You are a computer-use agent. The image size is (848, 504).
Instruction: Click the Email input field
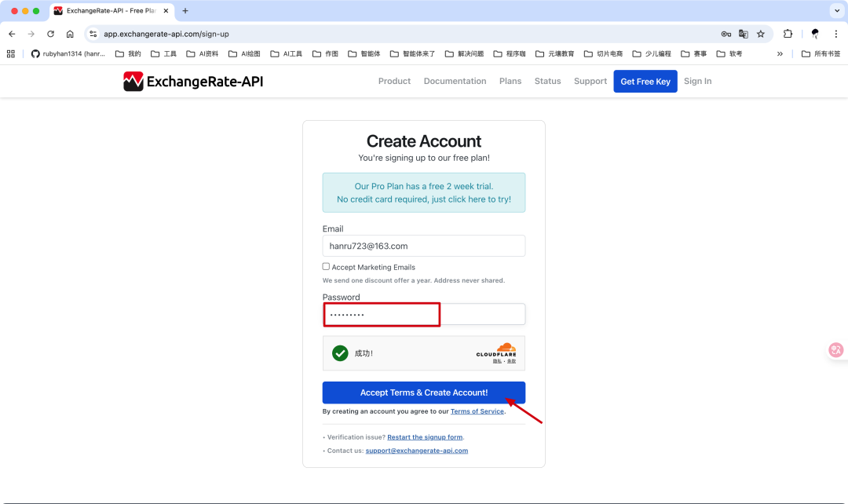(423, 246)
